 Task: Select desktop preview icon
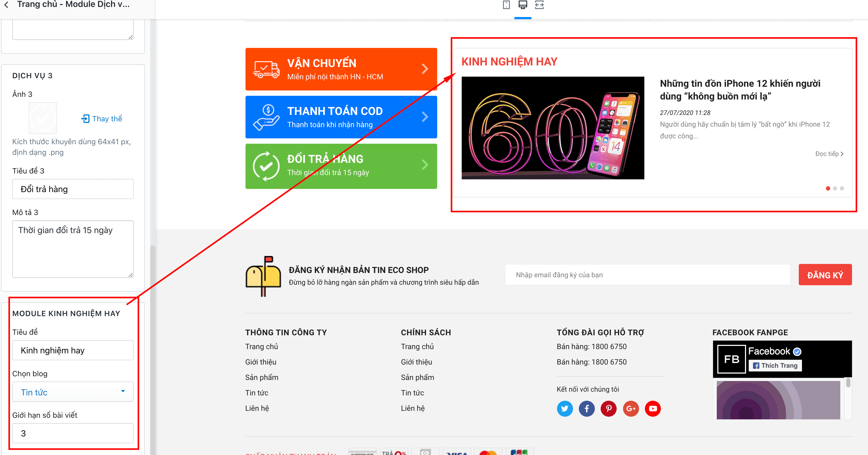point(523,5)
